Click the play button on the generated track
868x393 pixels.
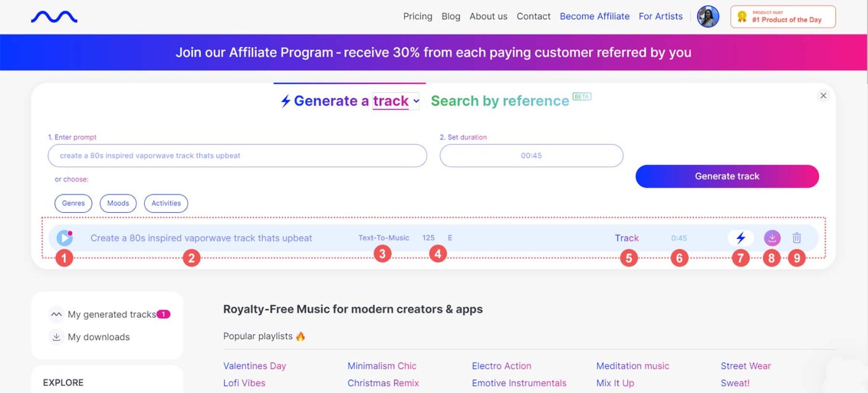(x=64, y=238)
